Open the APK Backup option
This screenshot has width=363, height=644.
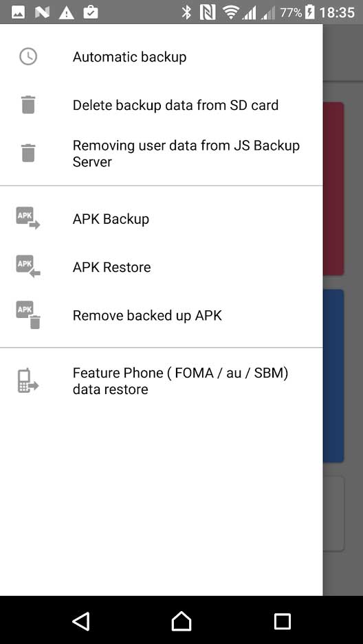click(x=161, y=218)
